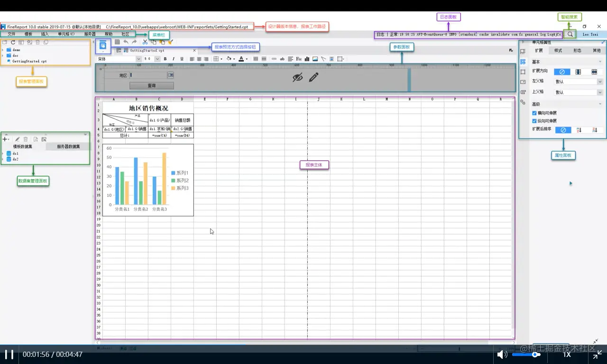The width and height of the screenshot is (607, 364).
Task: Open the upper parent cell dropdown
Action: click(599, 92)
